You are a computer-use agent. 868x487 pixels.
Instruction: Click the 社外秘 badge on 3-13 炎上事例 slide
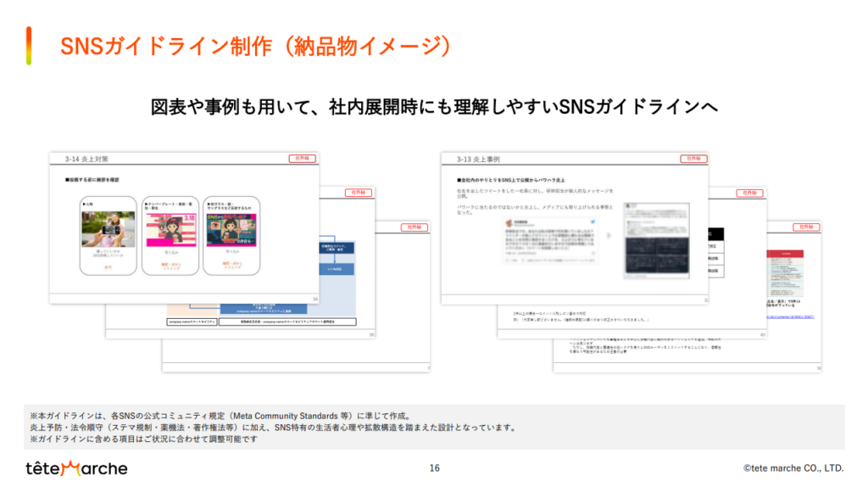point(693,159)
